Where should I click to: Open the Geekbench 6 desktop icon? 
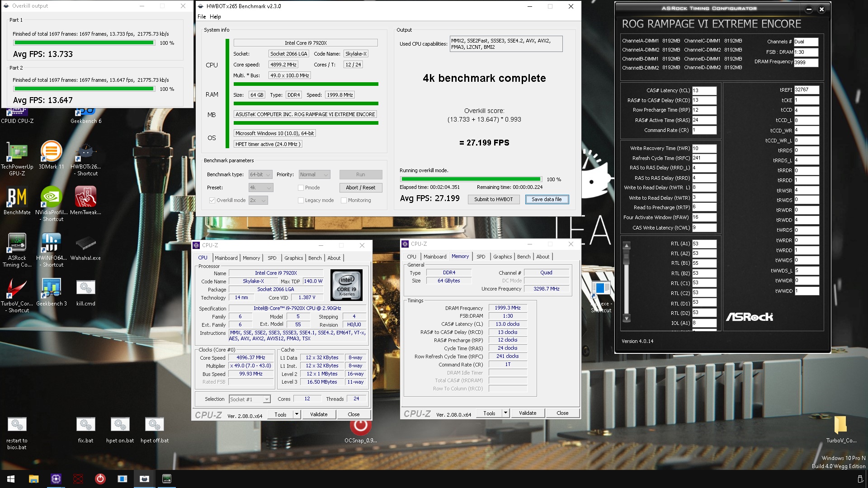tap(86, 117)
